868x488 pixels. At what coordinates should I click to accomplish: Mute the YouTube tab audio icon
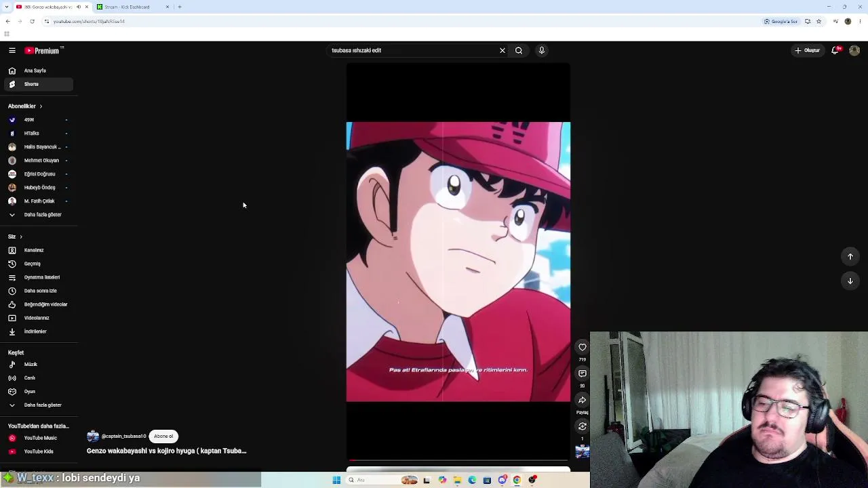[79, 7]
